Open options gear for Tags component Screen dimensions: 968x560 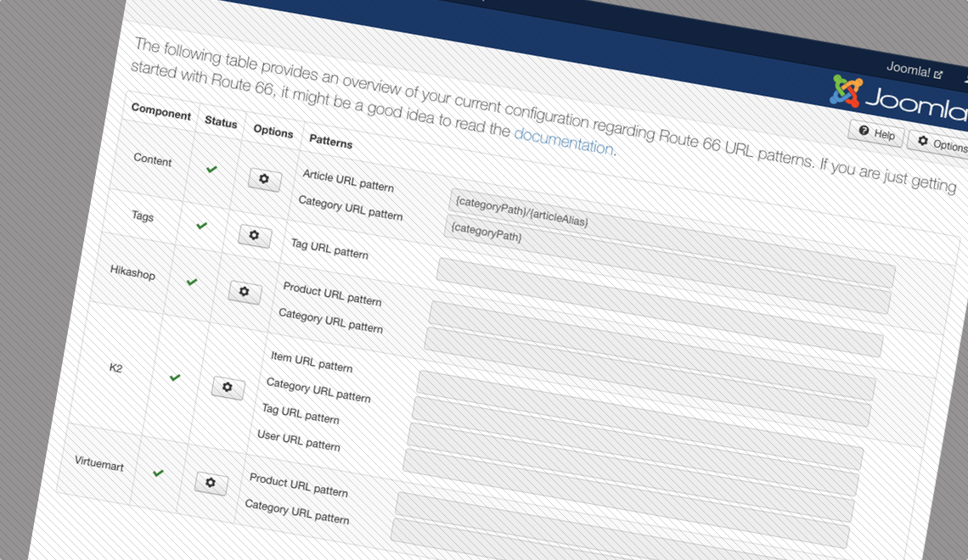[255, 236]
